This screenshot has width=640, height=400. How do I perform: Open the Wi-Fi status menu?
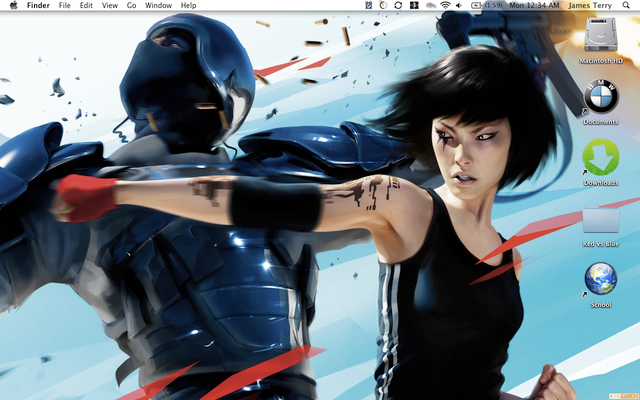tap(445, 5)
